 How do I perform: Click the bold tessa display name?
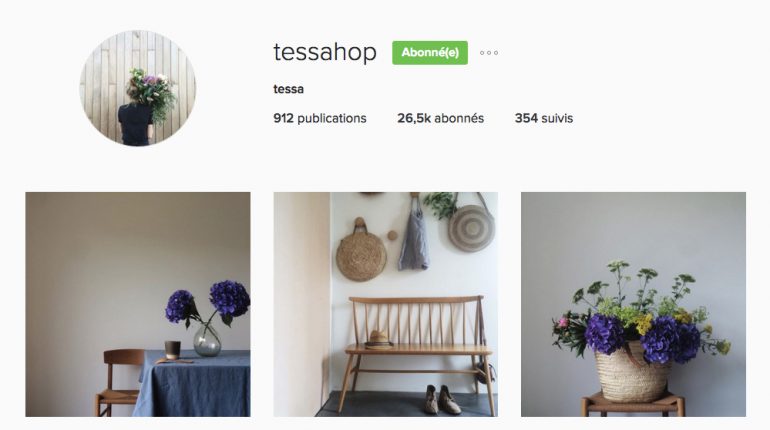(288, 89)
